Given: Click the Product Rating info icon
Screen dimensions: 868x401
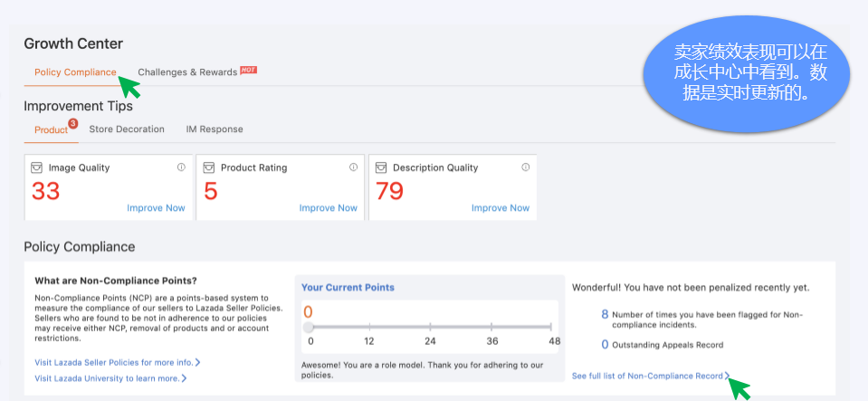Looking at the screenshot, I should [353, 167].
